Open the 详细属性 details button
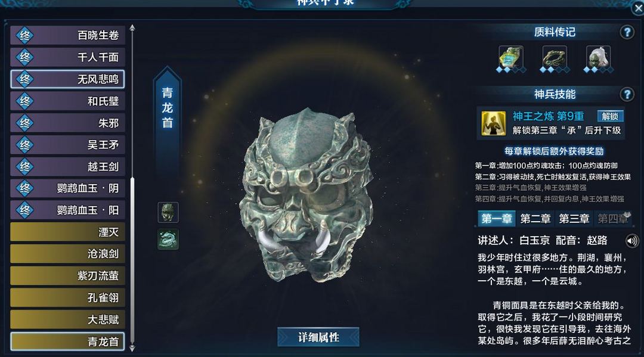 pos(318,337)
